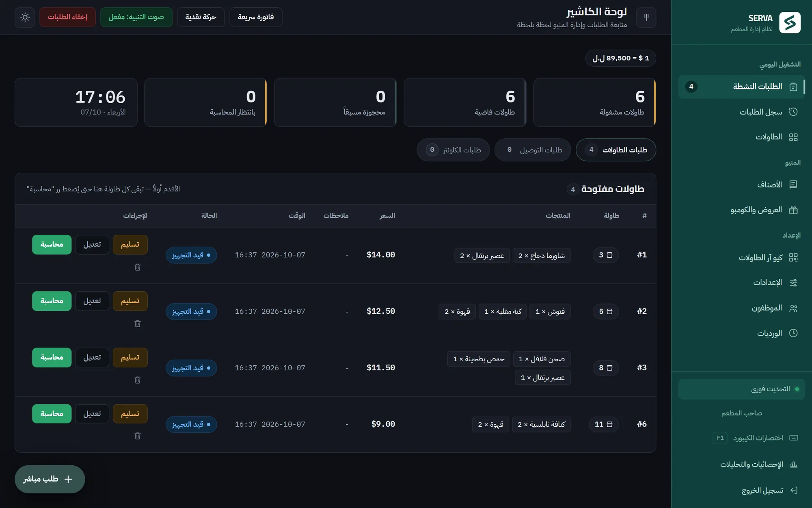Toggle the alert sound (صوت التنبيه: مفعل) button
The height and width of the screenshot is (508, 812).
tap(136, 17)
